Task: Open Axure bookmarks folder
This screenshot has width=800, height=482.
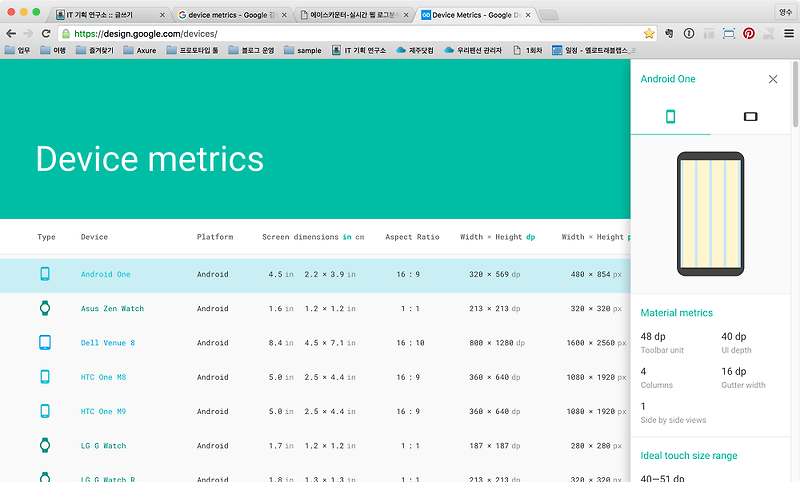Action: [x=140, y=50]
